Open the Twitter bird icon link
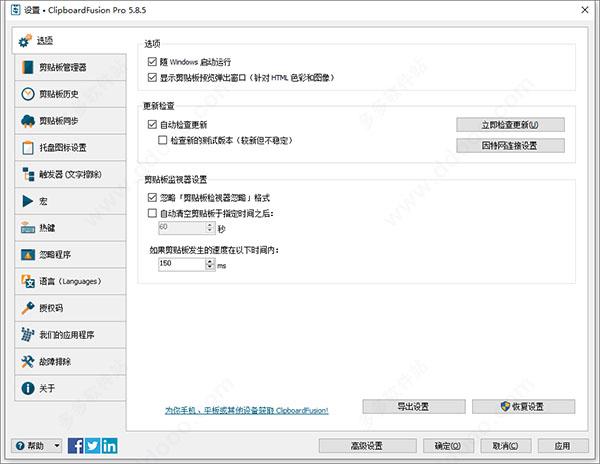 93,446
